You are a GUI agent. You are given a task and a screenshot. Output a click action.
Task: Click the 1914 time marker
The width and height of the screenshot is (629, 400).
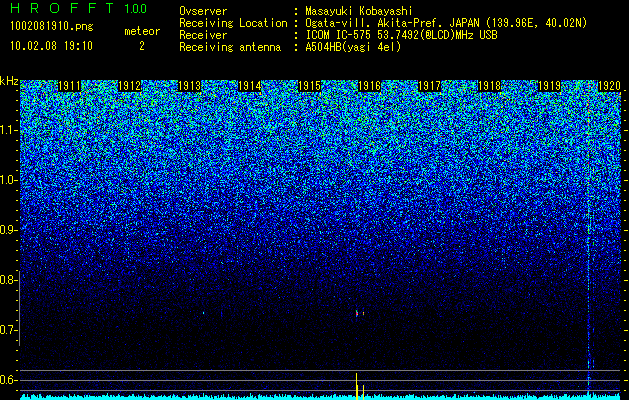[250, 86]
